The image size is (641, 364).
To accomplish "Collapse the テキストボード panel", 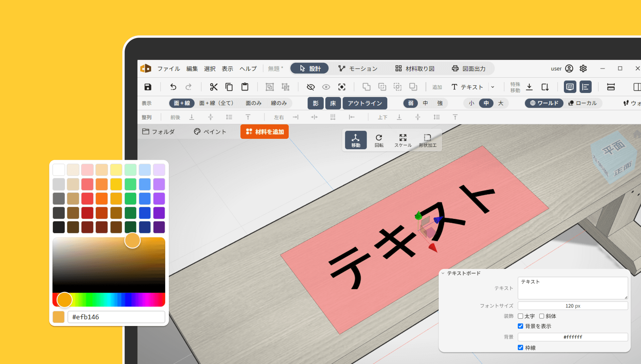I will click(x=443, y=273).
